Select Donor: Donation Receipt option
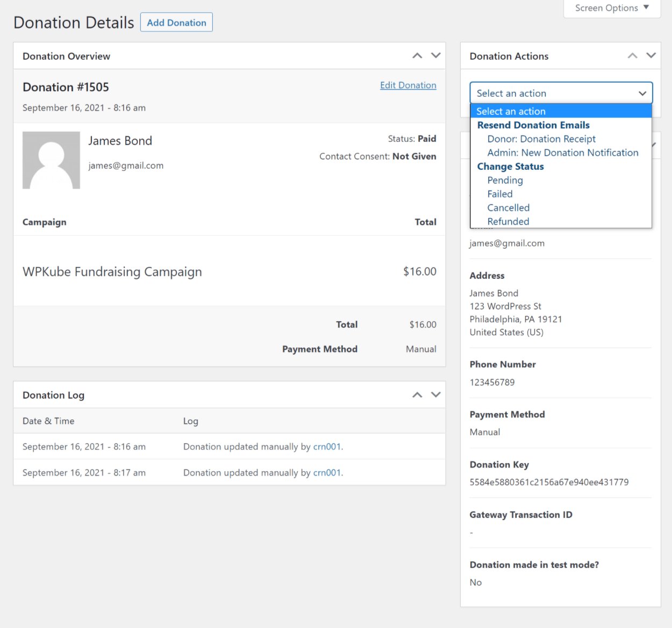This screenshot has width=672, height=628. pyautogui.click(x=541, y=139)
